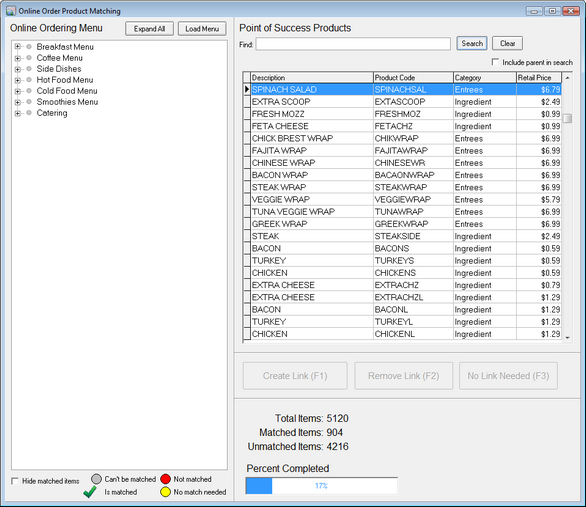
Task: Enable the Hide matched items checkbox
Action: click(x=15, y=481)
